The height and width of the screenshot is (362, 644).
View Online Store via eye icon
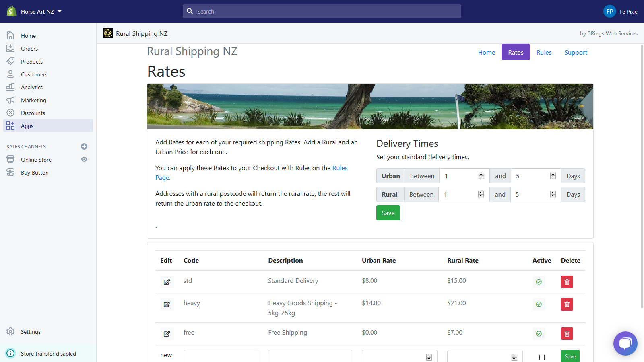click(84, 160)
